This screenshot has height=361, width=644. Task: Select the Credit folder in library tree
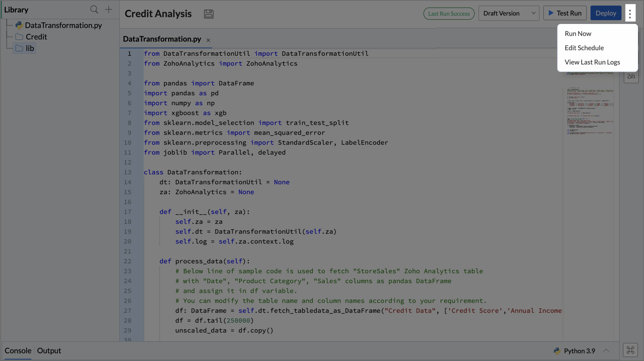click(36, 37)
